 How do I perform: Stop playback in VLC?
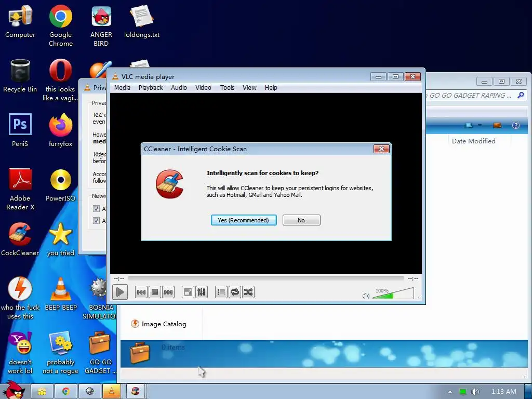[155, 292]
